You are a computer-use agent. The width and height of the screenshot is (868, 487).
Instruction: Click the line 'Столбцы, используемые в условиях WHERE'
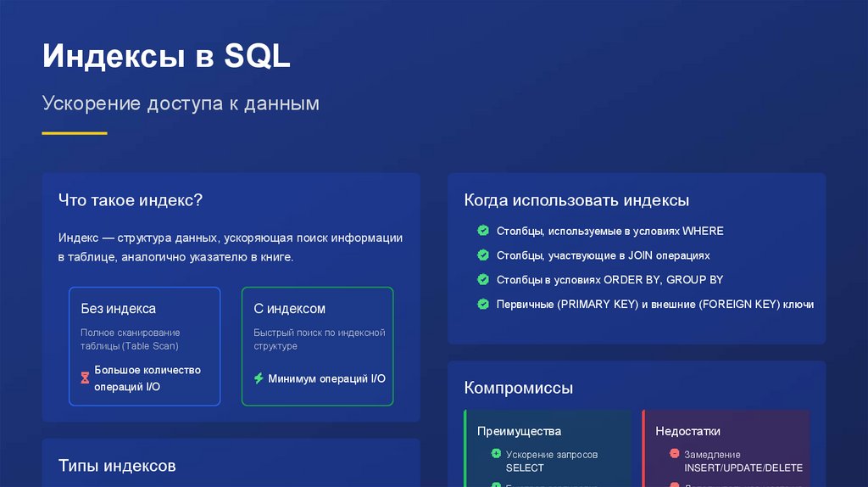610,231
